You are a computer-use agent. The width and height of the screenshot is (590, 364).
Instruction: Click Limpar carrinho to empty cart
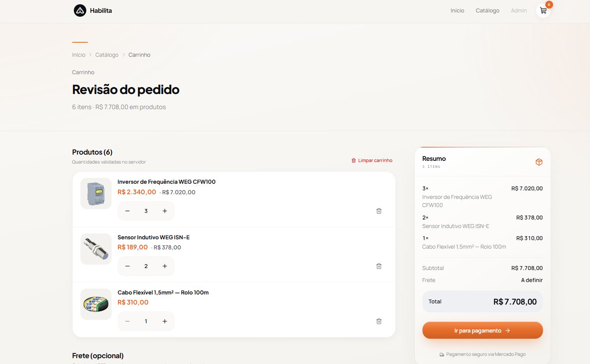pos(372,160)
